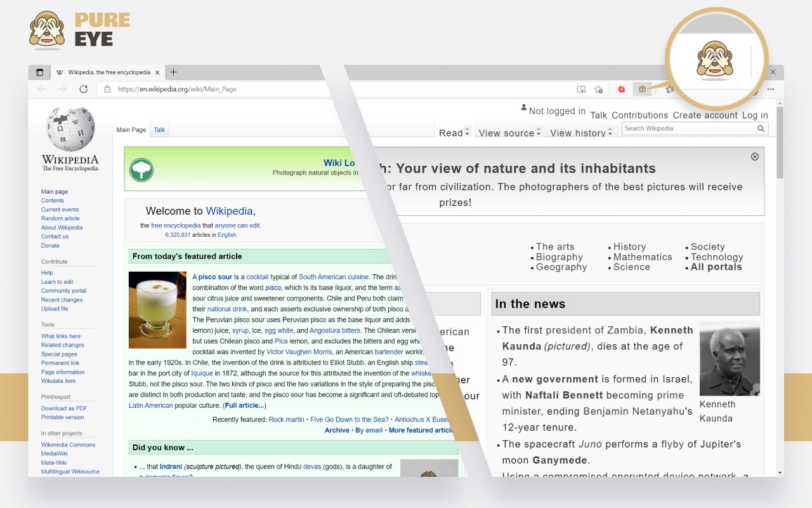Viewport: 812px width, 508px height.
Task: Open the Full article link
Action: click(245, 405)
